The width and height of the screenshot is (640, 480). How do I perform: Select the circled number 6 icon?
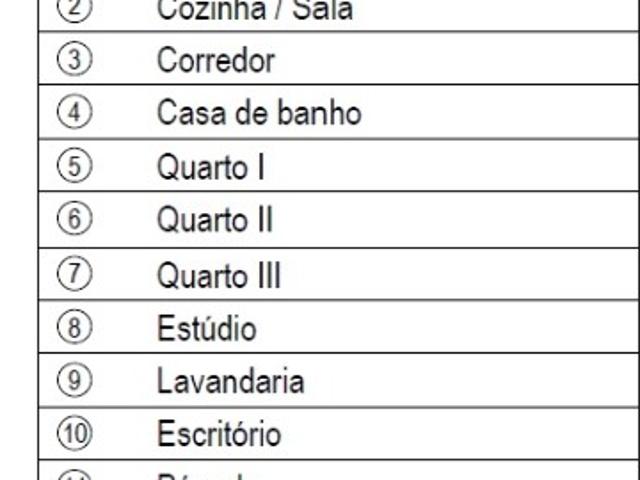click(x=74, y=219)
